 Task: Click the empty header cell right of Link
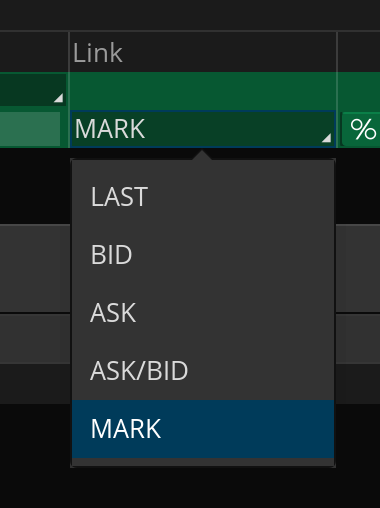[359, 52]
